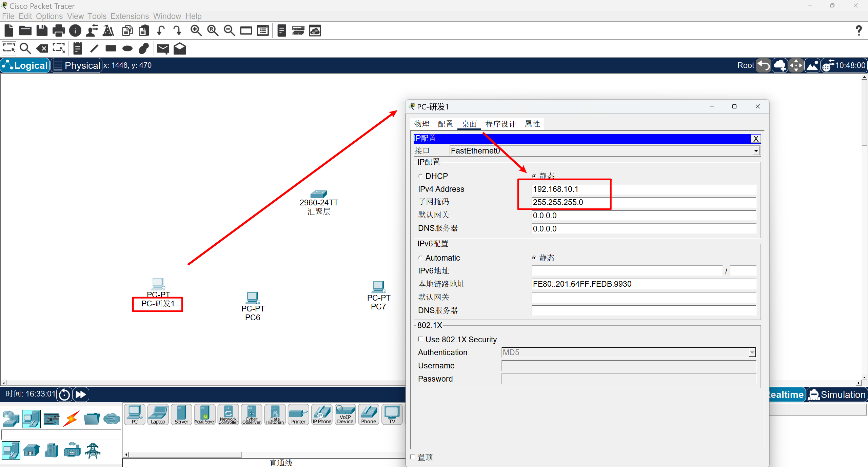Screen dimensions: 868x467
Task: Redo the action via toolbar
Action: pos(177,31)
